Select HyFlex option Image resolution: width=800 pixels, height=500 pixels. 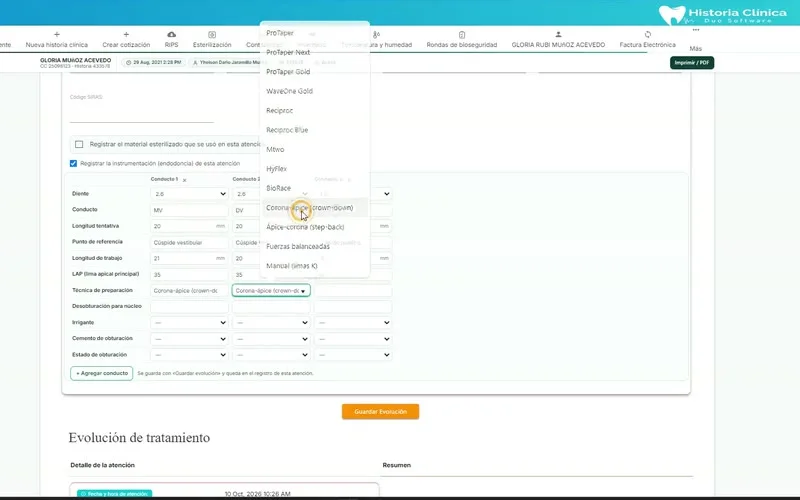point(315,168)
